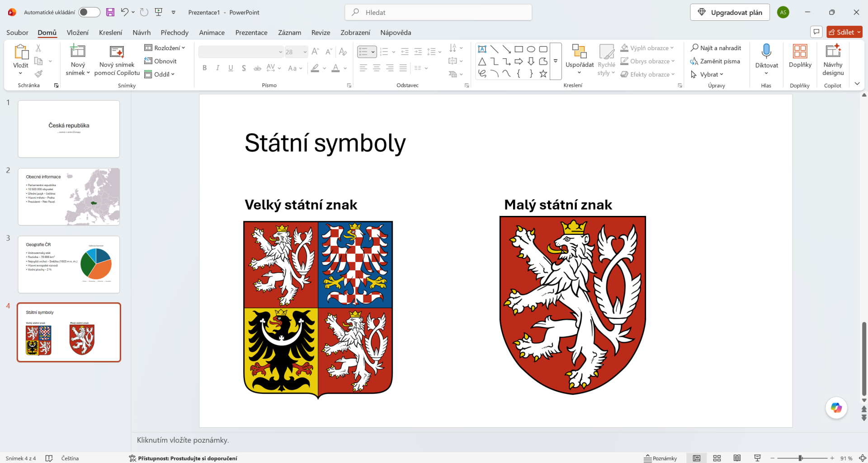Viewport: 868px width, 463px height.
Task: Click Přístupnost: Prostudujte si doporučení
Action: pos(183,458)
